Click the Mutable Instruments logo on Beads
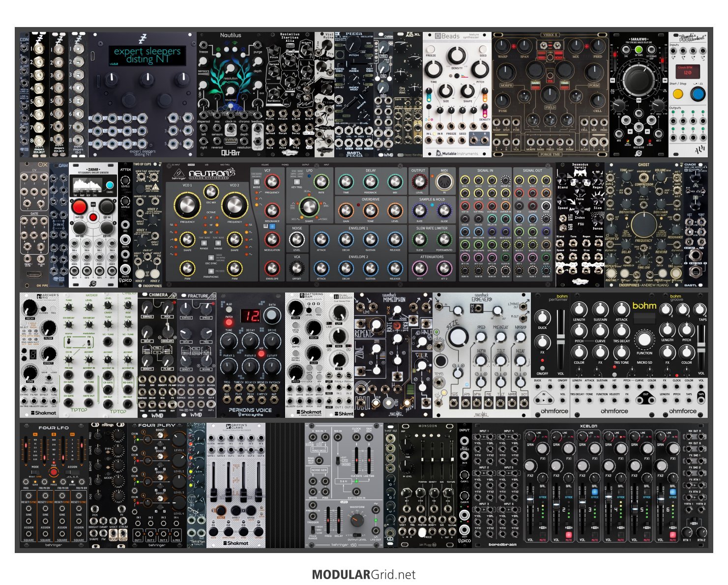Image resolution: width=728 pixels, height=585 pixels. point(457,153)
